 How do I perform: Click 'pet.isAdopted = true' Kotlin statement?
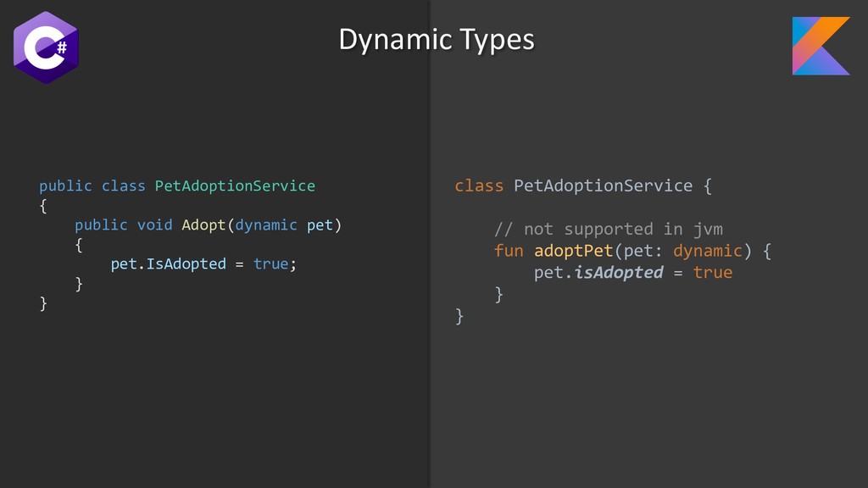pyautogui.click(x=633, y=272)
